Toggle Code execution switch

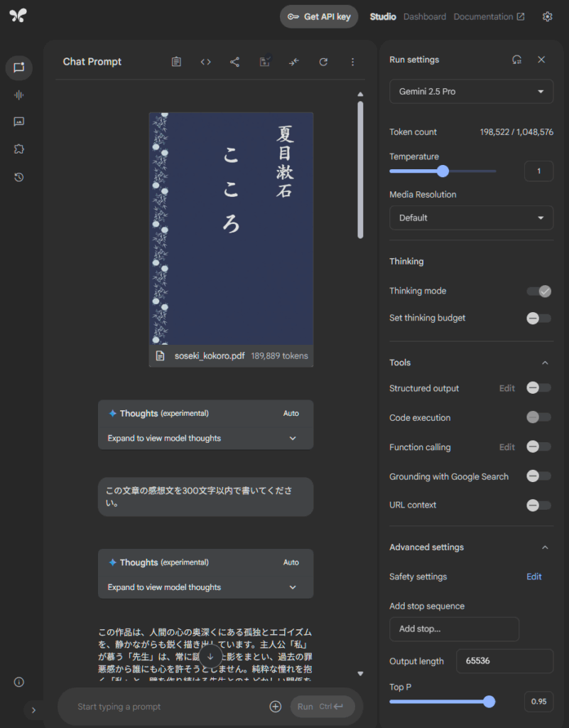click(539, 417)
